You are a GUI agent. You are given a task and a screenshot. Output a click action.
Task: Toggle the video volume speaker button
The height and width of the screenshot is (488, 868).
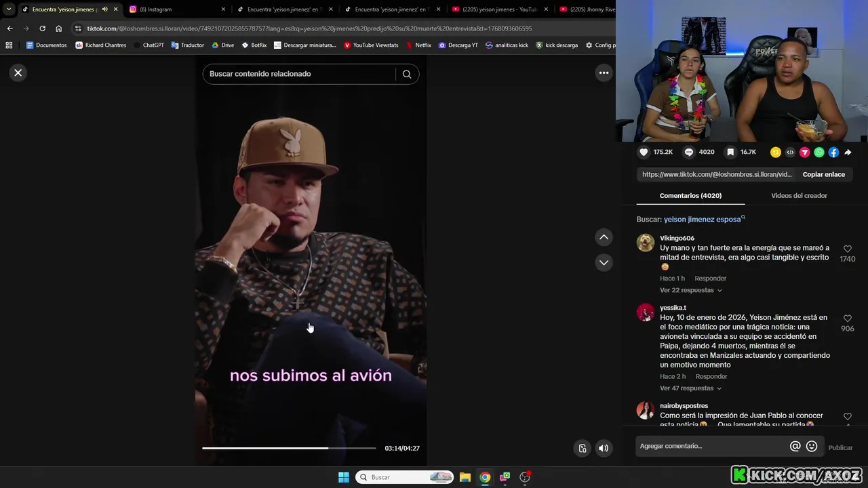point(604,448)
